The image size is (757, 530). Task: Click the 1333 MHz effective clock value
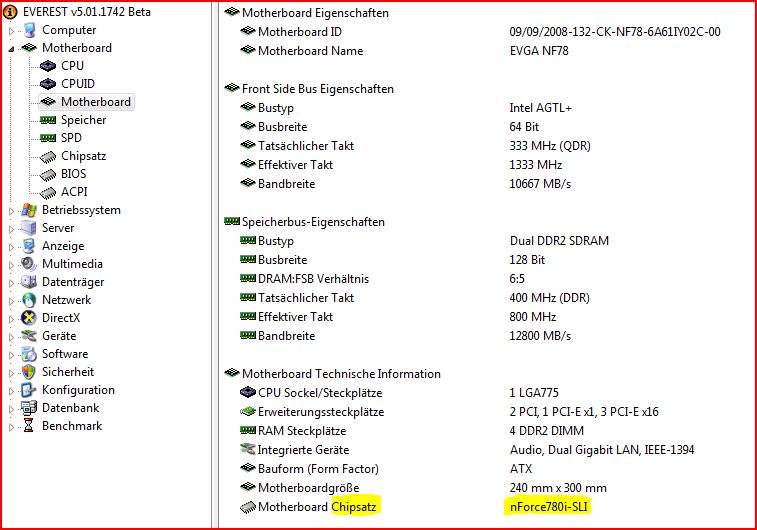pyautogui.click(x=536, y=165)
